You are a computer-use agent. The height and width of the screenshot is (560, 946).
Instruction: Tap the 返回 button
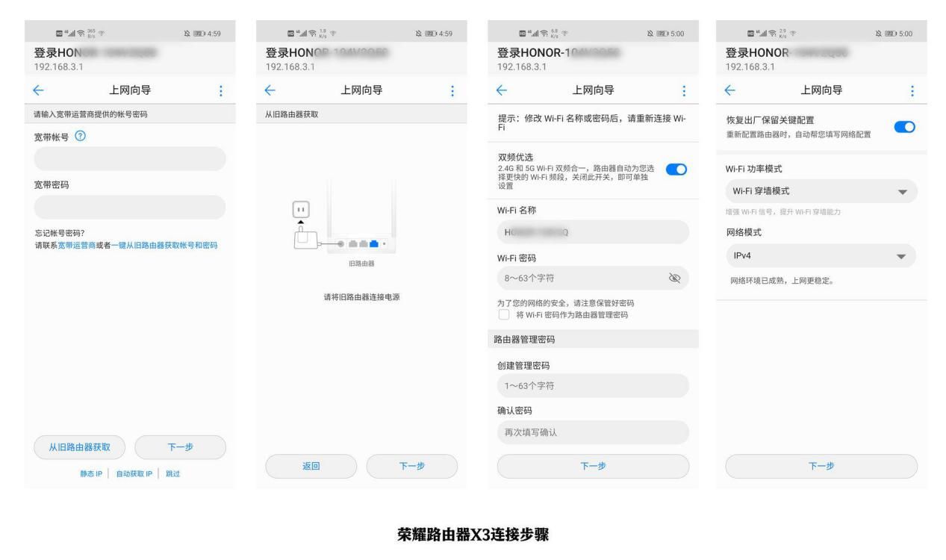pyautogui.click(x=311, y=466)
